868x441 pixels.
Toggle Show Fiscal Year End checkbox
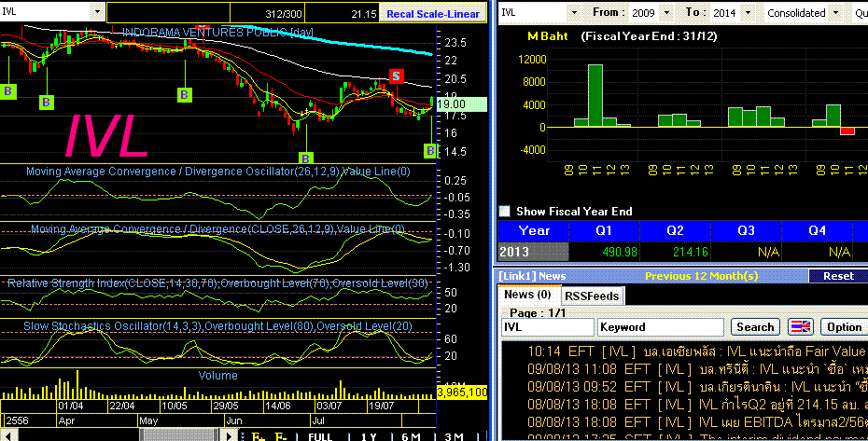pos(505,211)
